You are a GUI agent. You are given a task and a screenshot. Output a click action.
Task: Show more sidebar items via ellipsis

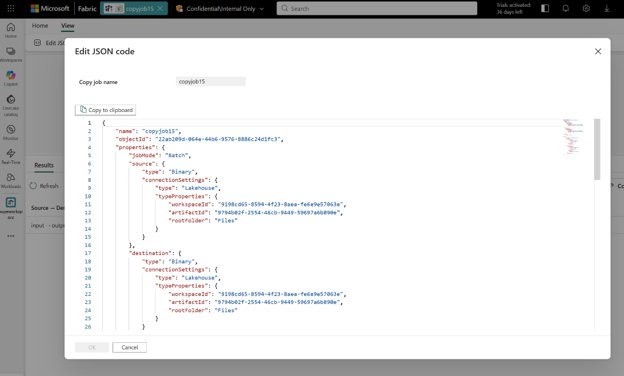pyautogui.click(x=11, y=236)
